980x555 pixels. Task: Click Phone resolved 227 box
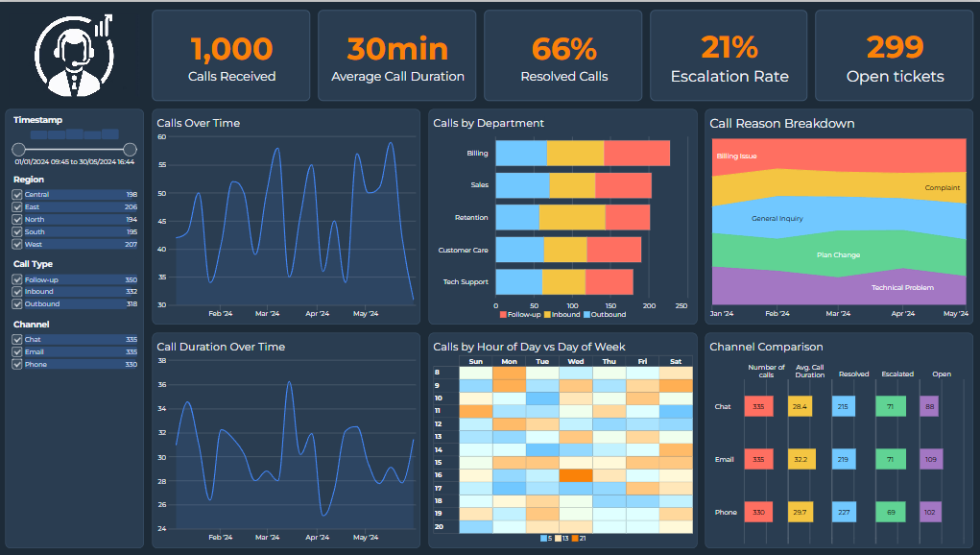pos(844,512)
